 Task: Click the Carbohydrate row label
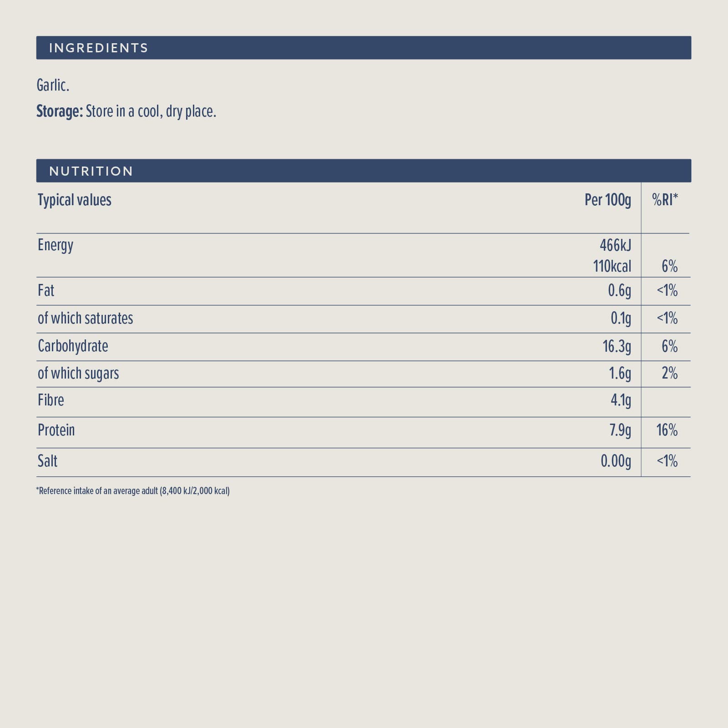coord(73,346)
